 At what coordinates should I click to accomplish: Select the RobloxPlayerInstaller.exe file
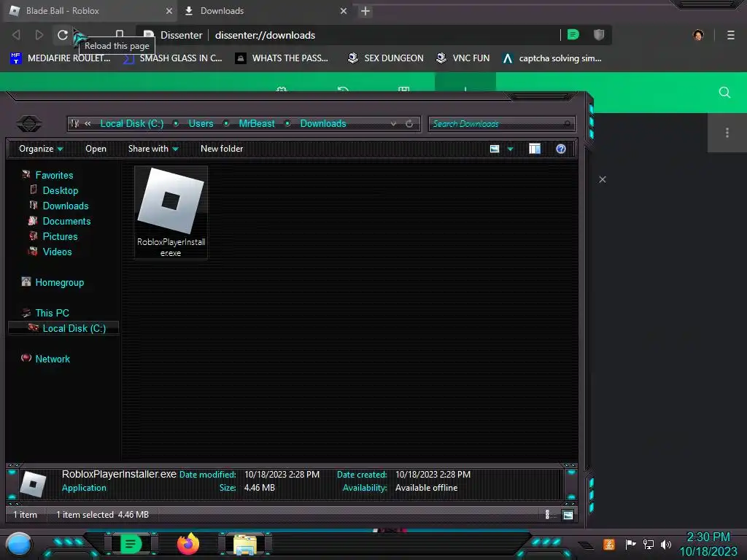tap(171, 212)
